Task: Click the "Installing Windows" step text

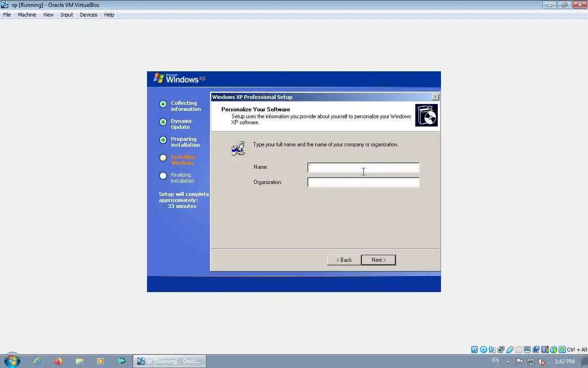Action: click(x=183, y=160)
